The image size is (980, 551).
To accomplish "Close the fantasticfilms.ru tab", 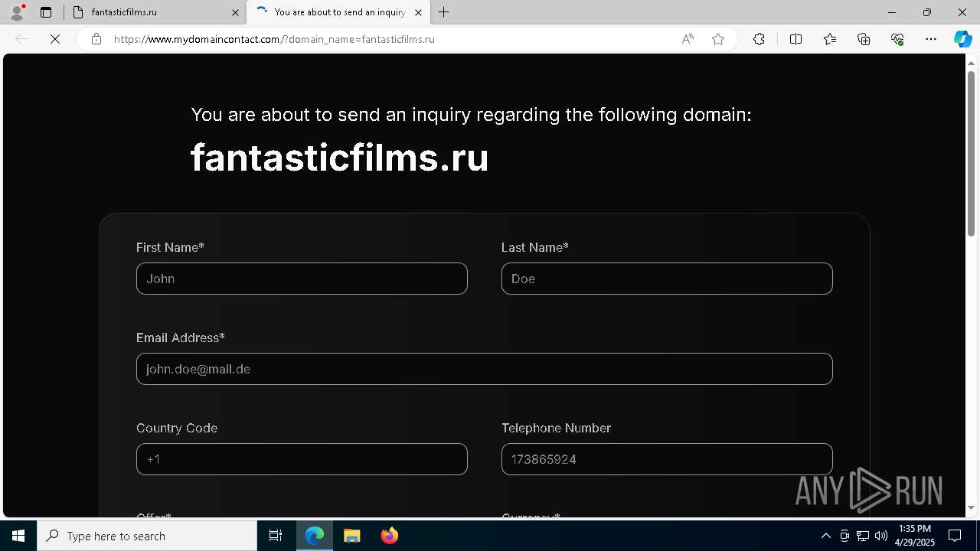I will coord(235,12).
